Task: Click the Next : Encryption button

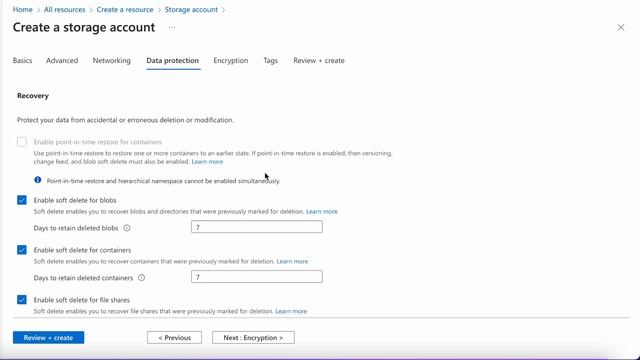Action: tap(253, 338)
